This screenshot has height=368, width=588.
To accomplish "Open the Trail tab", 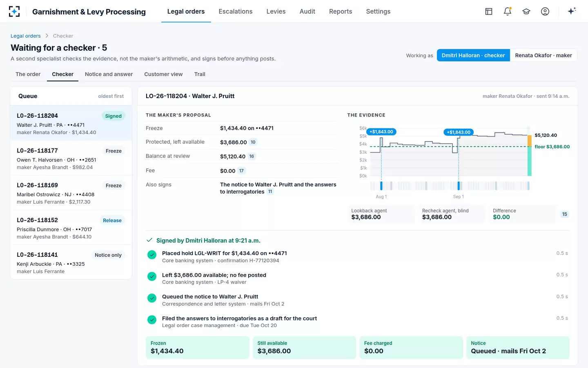I will 200,74.
